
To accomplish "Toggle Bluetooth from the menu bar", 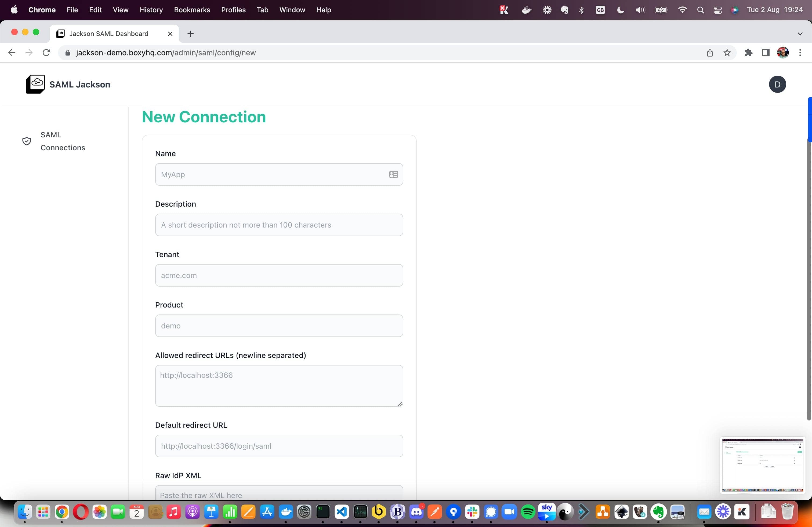I will coord(582,10).
